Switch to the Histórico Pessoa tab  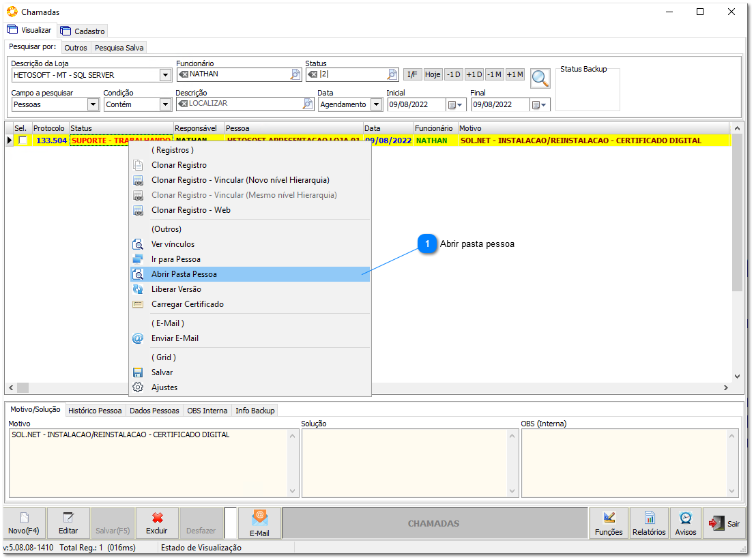click(x=95, y=411)
